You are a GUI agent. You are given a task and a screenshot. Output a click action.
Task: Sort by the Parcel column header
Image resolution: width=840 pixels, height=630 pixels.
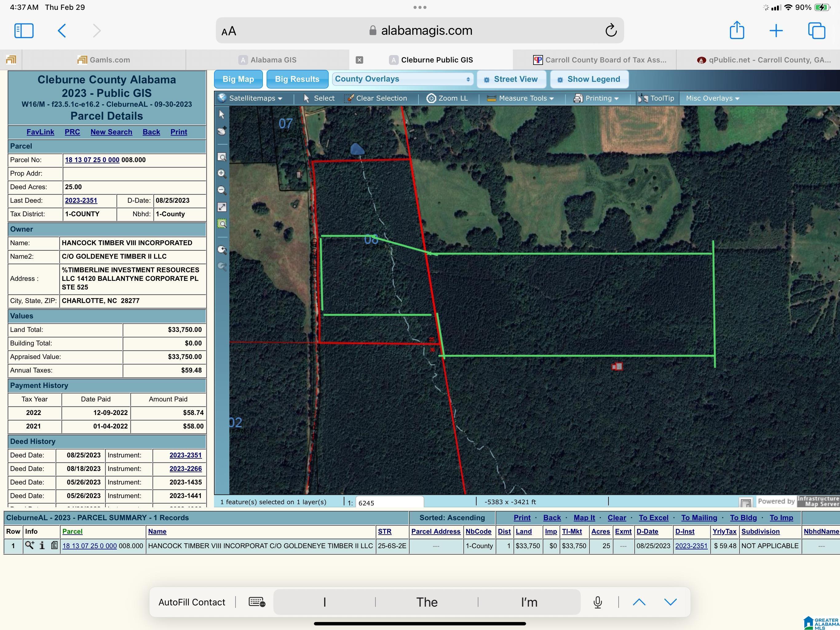pos(72,532)
